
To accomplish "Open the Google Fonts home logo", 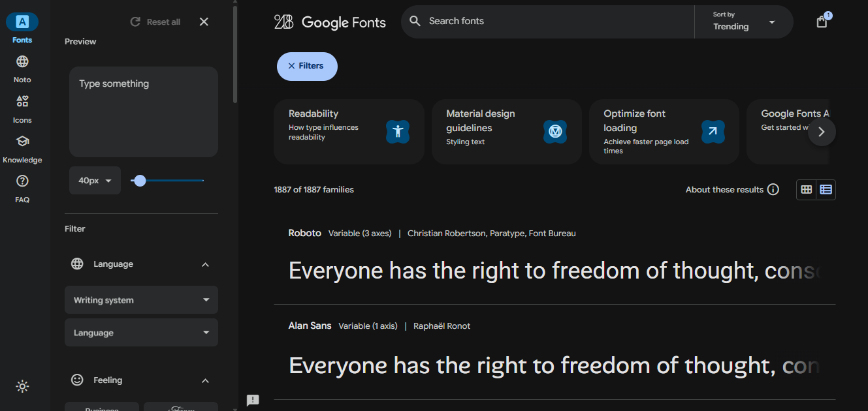I will pyautogui.click(x=330, y=22).
